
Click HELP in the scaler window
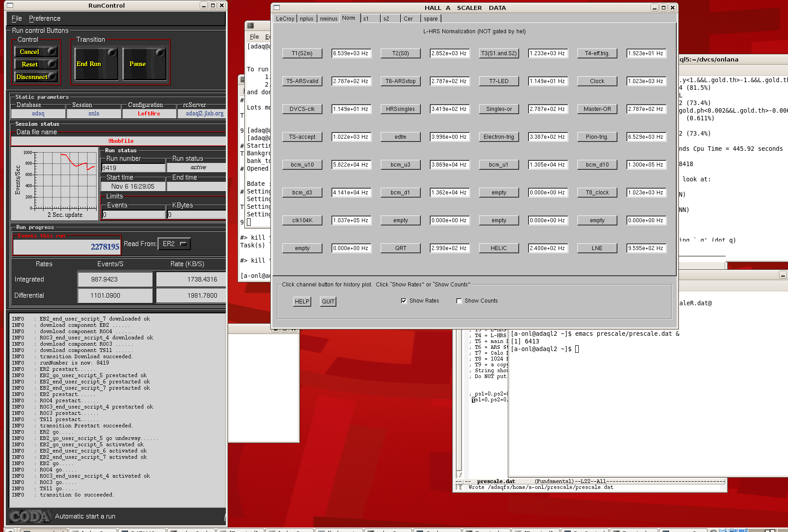click(x=302, y=301)
